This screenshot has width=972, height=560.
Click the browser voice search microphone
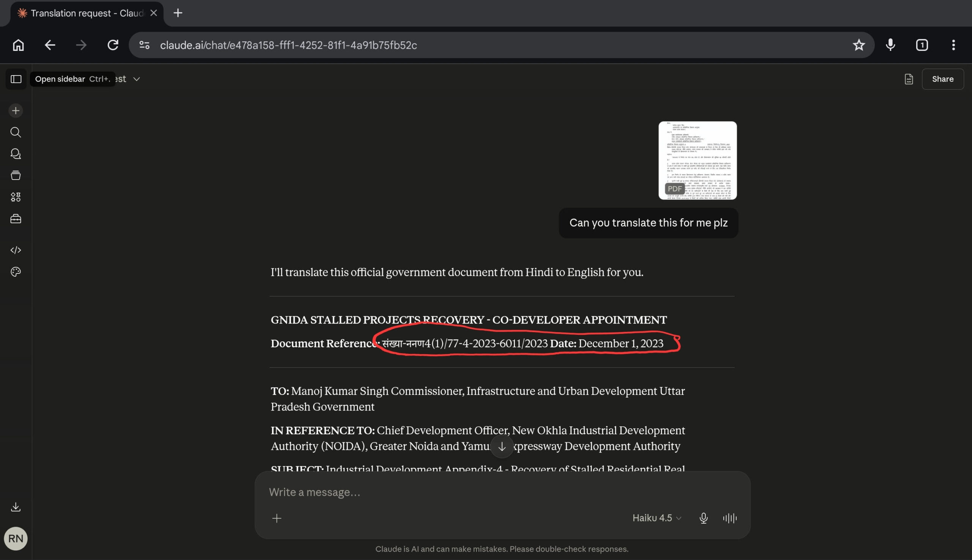890,46
